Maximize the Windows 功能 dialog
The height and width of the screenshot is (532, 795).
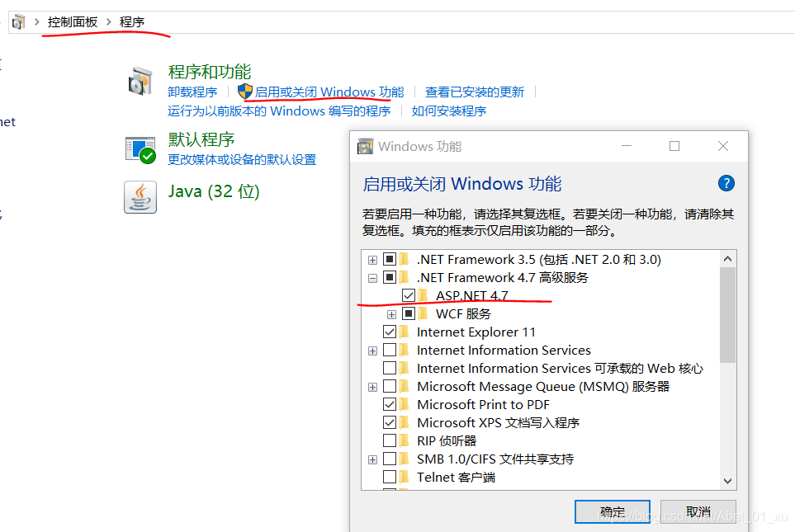[x=674, y=146]
